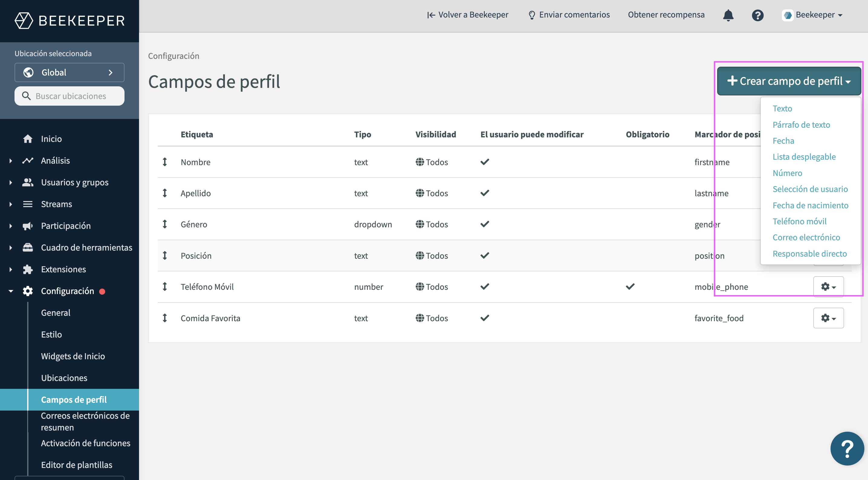The height and width of the screenshot is (480, 868).
Task: Click the reorder arrow beside Género
Action: pos(165,224)
